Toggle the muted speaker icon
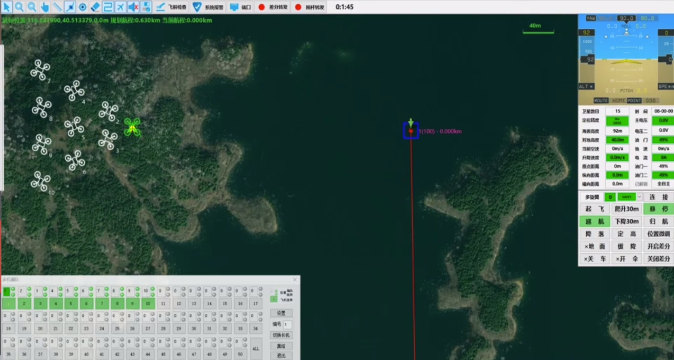The image size is (674, 360). pos(134,7)
